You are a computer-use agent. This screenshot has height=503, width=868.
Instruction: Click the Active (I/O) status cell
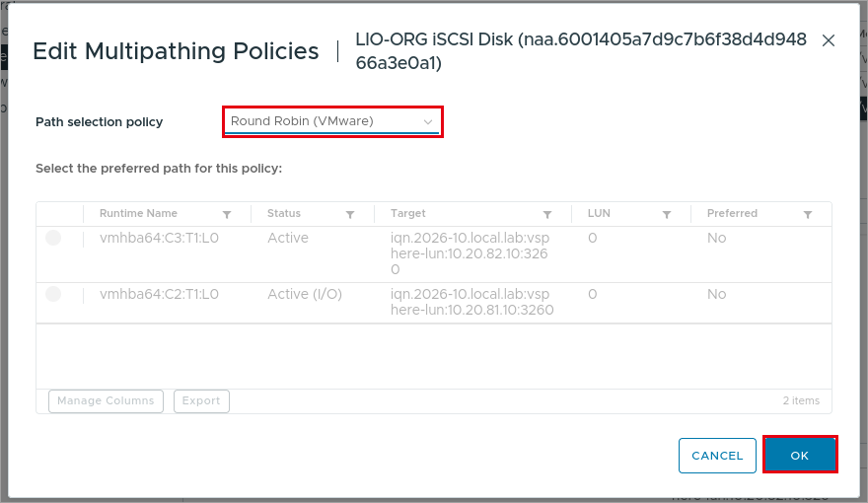point(305,294)
